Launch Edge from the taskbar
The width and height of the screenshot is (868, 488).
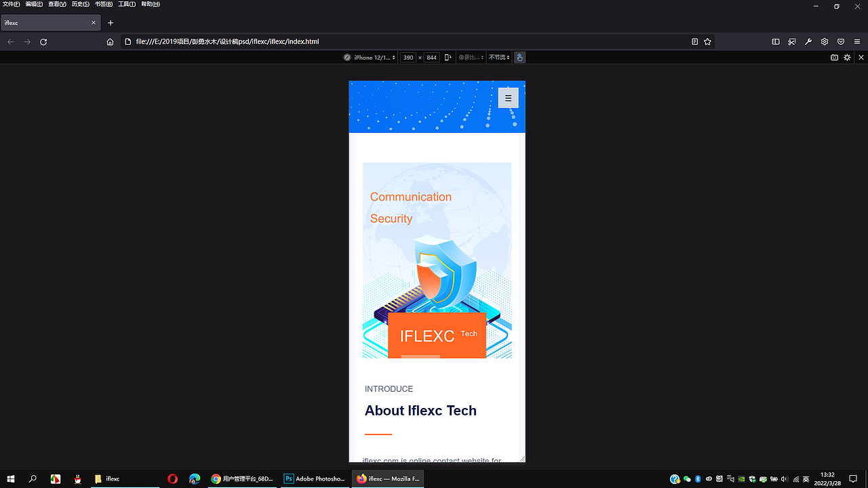point(195,479)
